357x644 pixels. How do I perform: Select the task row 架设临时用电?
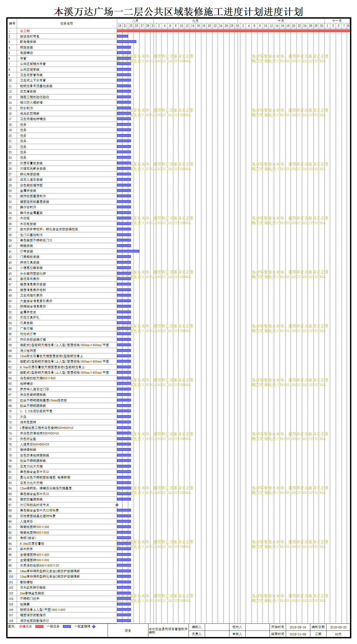(x=62, y=36)
